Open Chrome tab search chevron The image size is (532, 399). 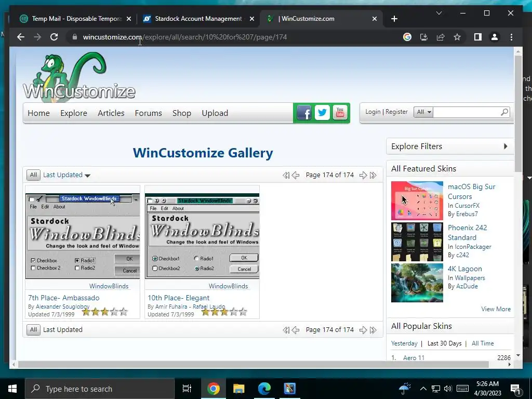439,13
